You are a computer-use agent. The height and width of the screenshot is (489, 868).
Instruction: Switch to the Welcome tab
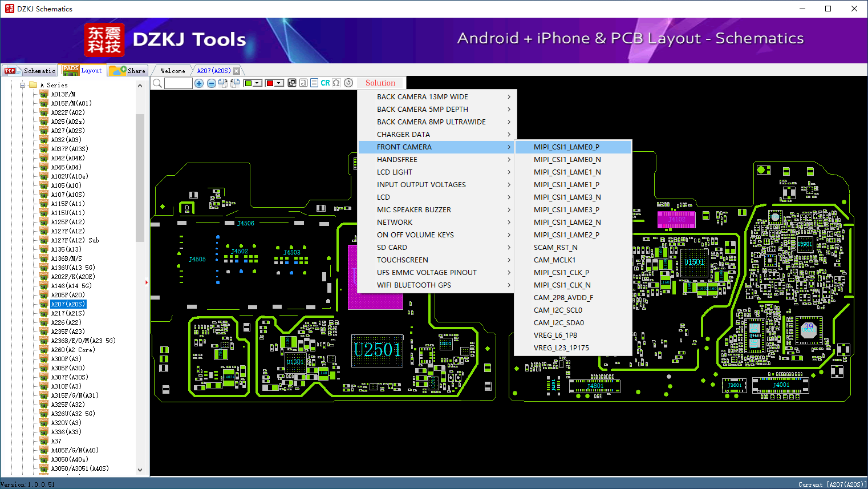(x=173, y=71)
